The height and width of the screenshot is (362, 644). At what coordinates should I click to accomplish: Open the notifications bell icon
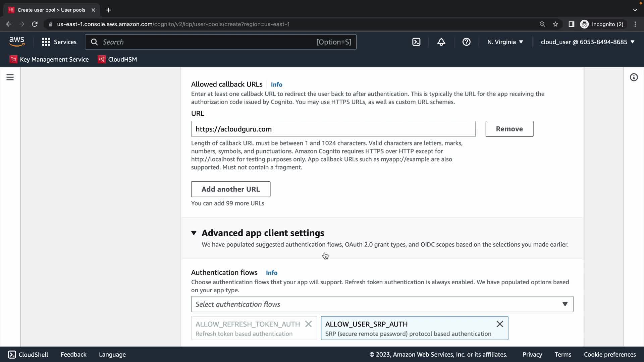point(441,42)
